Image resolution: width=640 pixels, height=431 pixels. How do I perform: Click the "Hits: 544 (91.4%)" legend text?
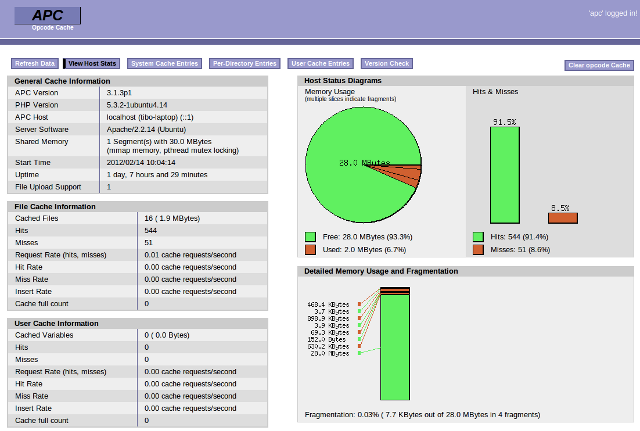[x=519, y=237]
